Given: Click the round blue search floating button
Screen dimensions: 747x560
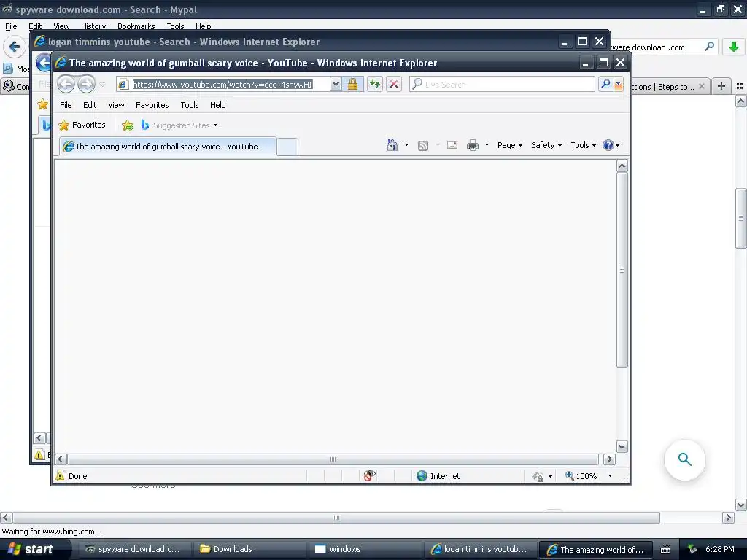Looking at the screenshot, I should [684, 459].
